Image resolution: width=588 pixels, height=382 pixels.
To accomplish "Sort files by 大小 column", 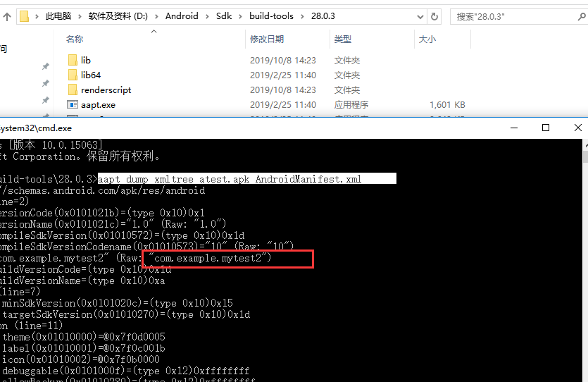I will (427, 39).
